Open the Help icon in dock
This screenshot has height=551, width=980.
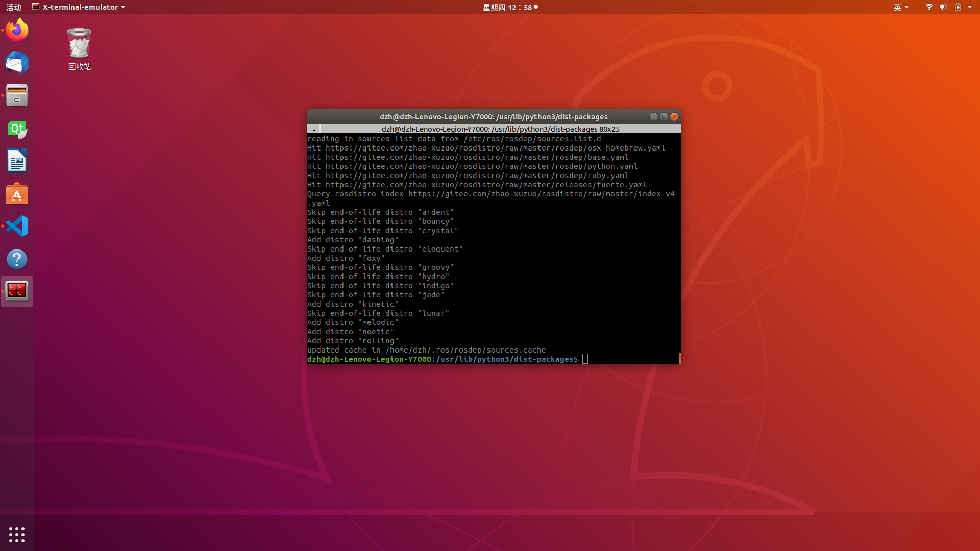17,259
